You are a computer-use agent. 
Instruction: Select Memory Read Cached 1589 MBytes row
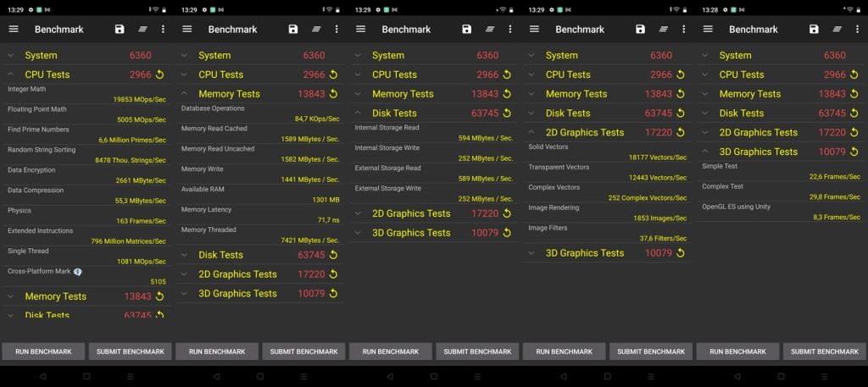pos(260,134)
